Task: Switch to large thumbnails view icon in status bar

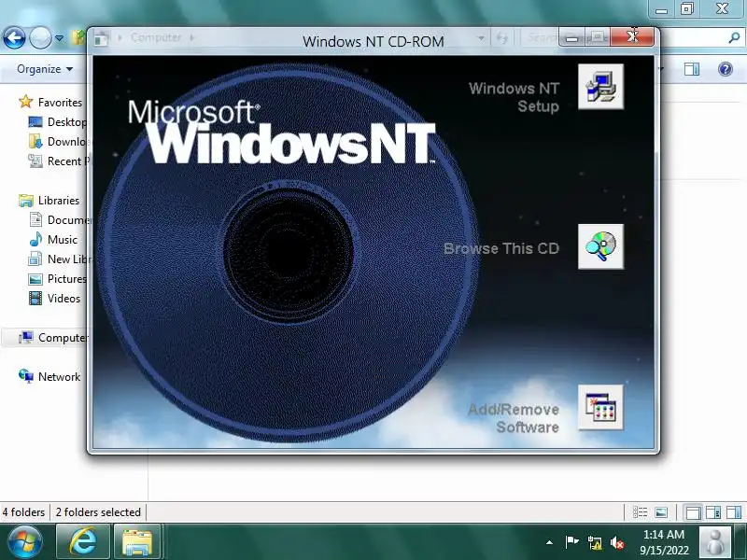Action: (x=661, y=512)
